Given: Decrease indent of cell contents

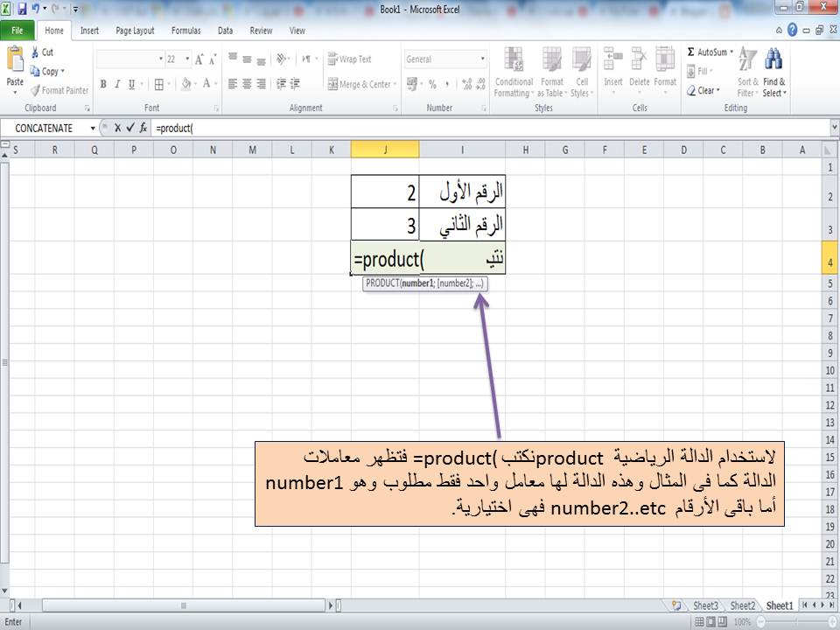Looking at the screenshot, I should point(281,84).
